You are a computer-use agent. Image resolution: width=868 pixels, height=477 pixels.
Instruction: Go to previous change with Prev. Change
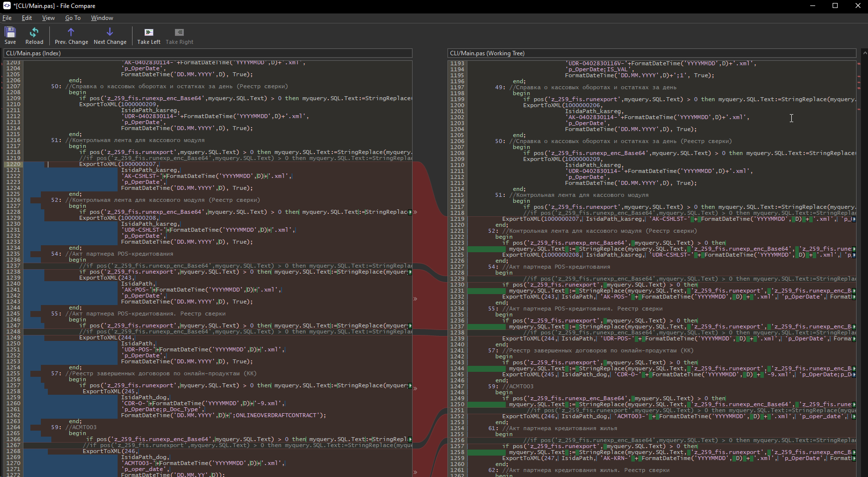pos(71,36)
